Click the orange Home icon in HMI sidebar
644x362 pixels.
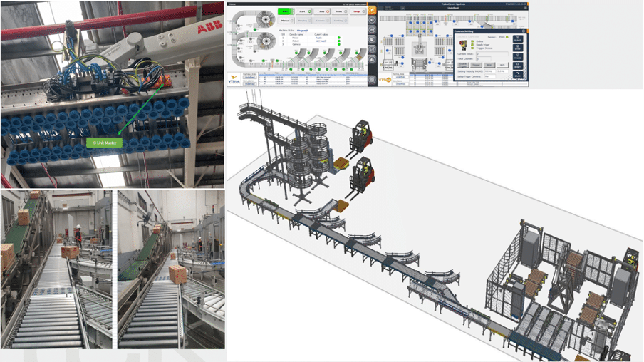point(372,11)
